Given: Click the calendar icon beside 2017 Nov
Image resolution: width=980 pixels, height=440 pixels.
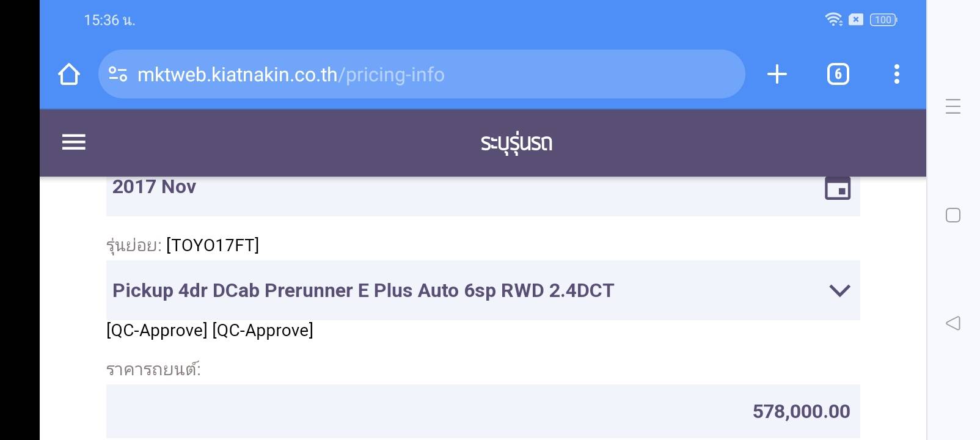Looking at the screenshot, I should point(838,188).
